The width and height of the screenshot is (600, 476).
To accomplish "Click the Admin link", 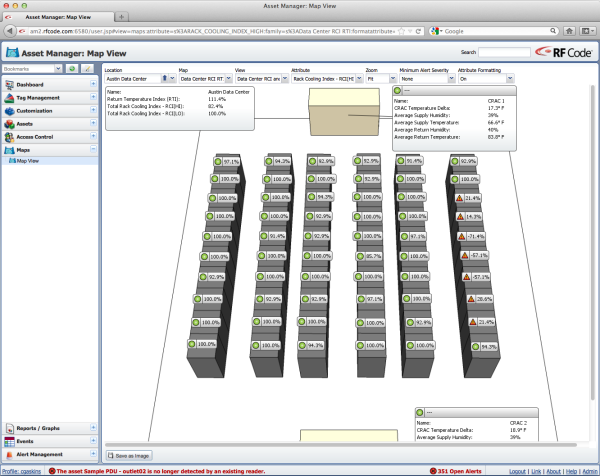I will point(590,471).
